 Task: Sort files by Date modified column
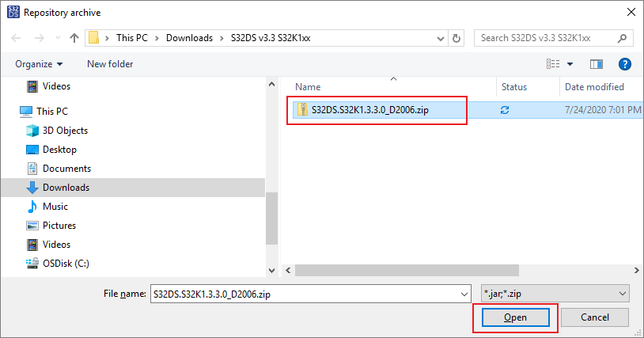[x=594, y=87]
